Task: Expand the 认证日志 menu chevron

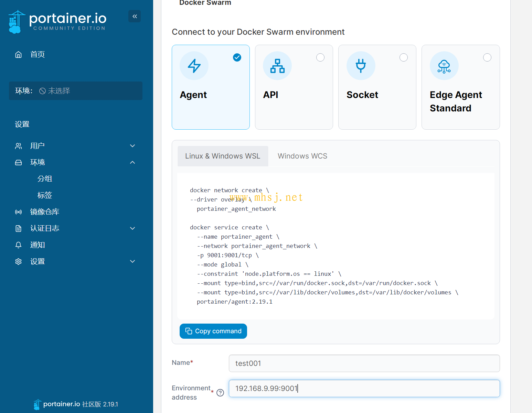Action: [132, 228]
